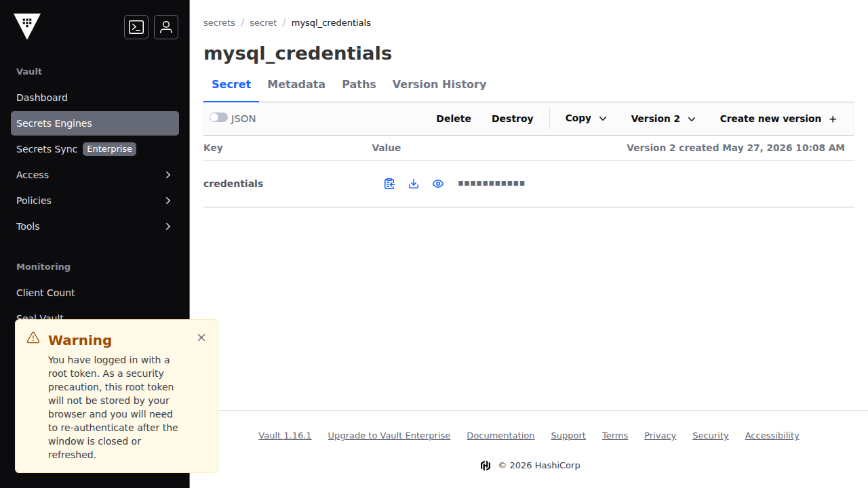Switch to the Metadata tab
The width and height of the screenshot is (868, 488).
click(x=296, y=85)
